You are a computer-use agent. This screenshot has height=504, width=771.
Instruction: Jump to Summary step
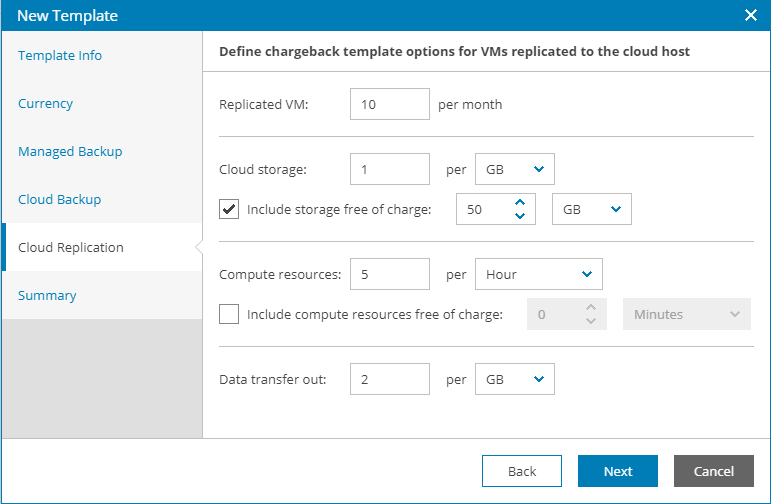[47, 296]
